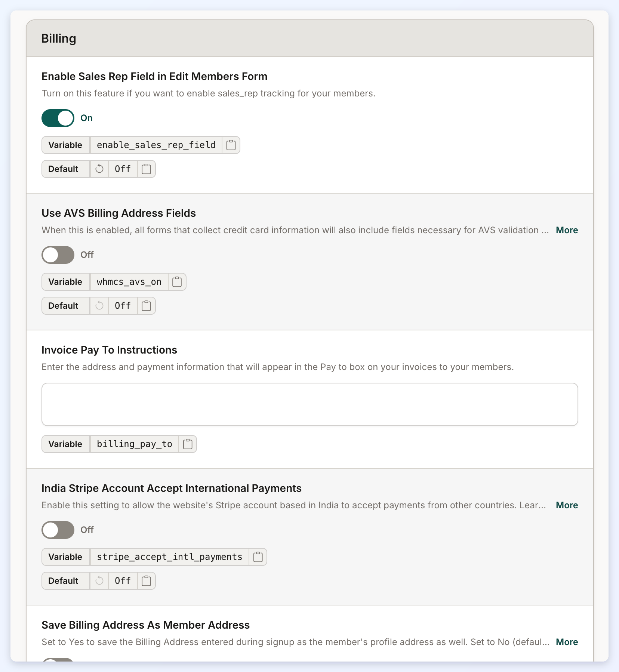Select the billing_pay_to variable text
Image resolution: width=619 pixels, height=672 pixels.
coord(135,444)
